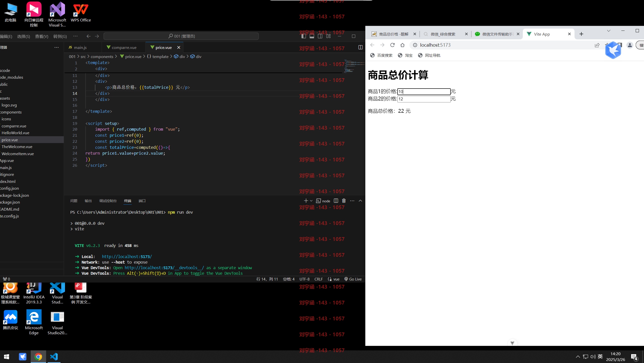The image size is (644, 363).
Task: Open the 选择(S) menu
Action: point(23,36)
